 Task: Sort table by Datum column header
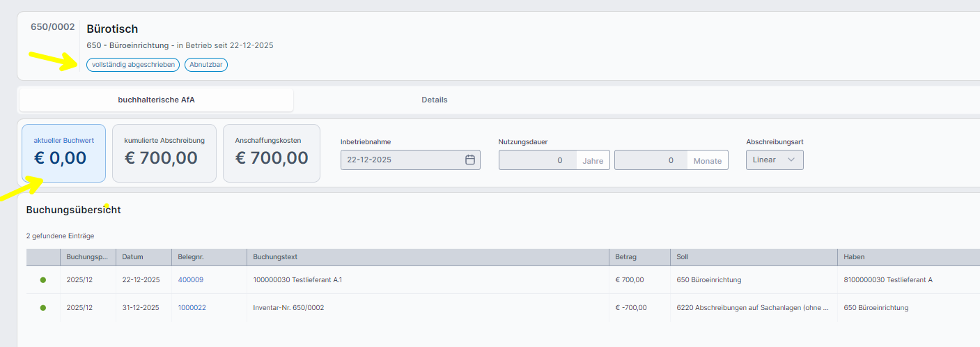(x=132, y=257)
